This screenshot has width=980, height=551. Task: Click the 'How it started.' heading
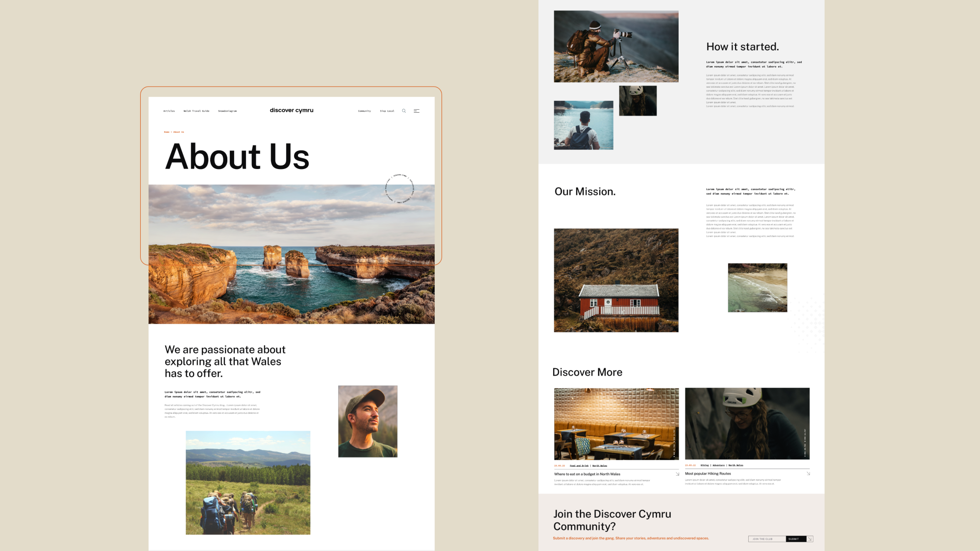[x=742, y=47]
